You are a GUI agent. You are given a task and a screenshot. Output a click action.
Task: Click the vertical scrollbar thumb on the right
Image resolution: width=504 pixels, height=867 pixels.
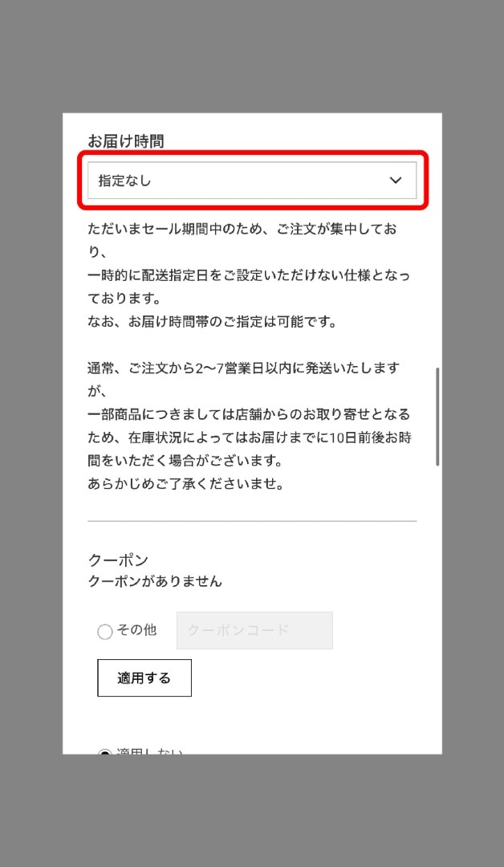click(x=437, y=417)
